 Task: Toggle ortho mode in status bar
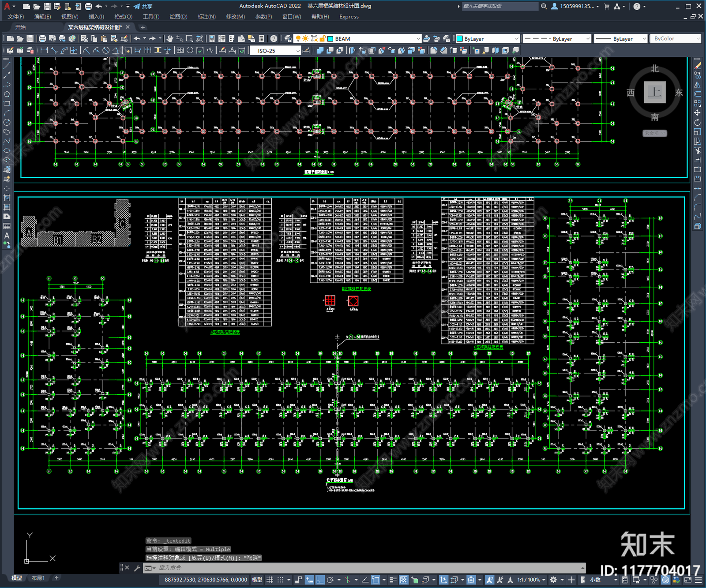point(320,580)
